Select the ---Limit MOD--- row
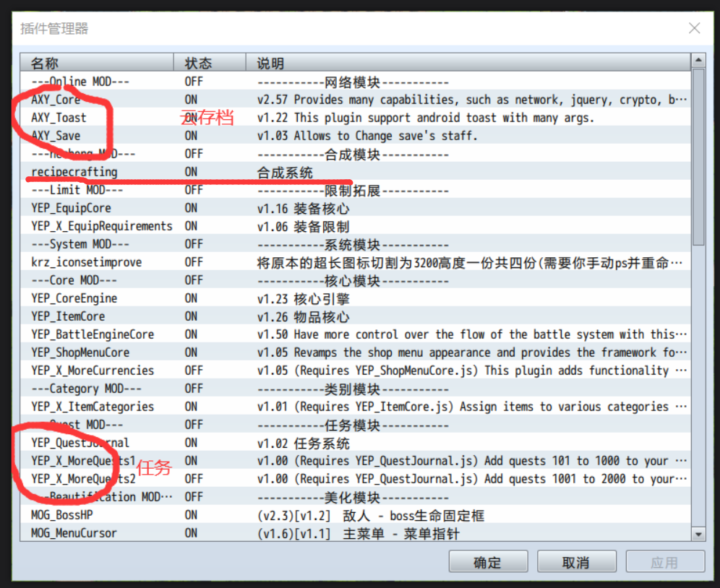This screenshot has height=588, width=720. pos(356,190)
